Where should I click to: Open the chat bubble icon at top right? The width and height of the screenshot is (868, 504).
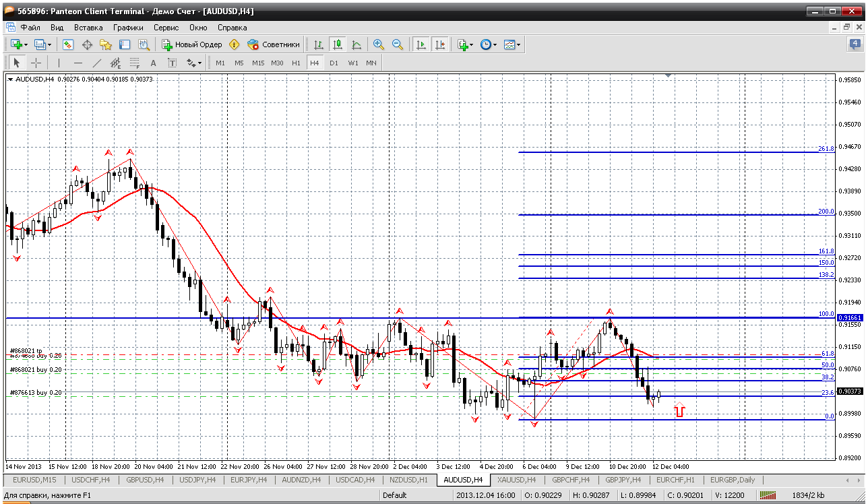pos(854,44)
